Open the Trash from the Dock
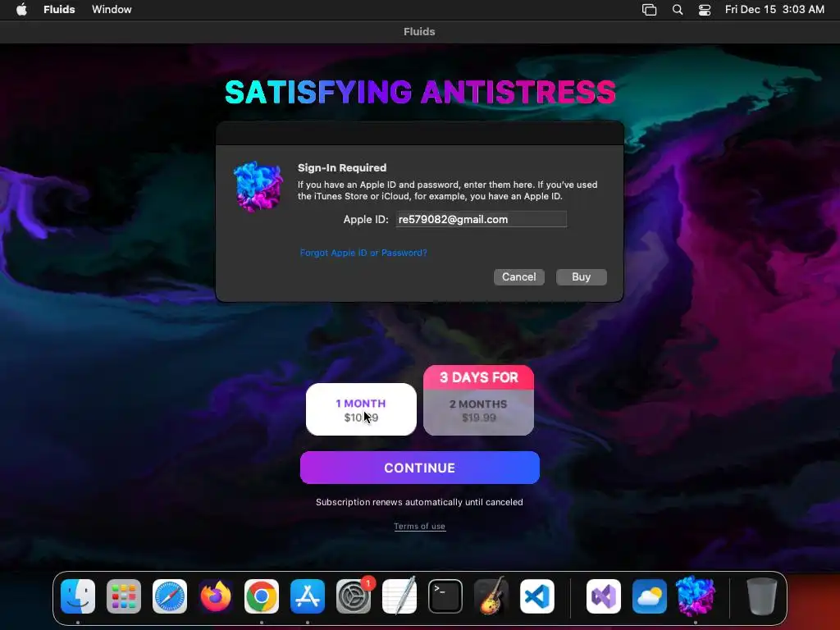 [761, 596]
